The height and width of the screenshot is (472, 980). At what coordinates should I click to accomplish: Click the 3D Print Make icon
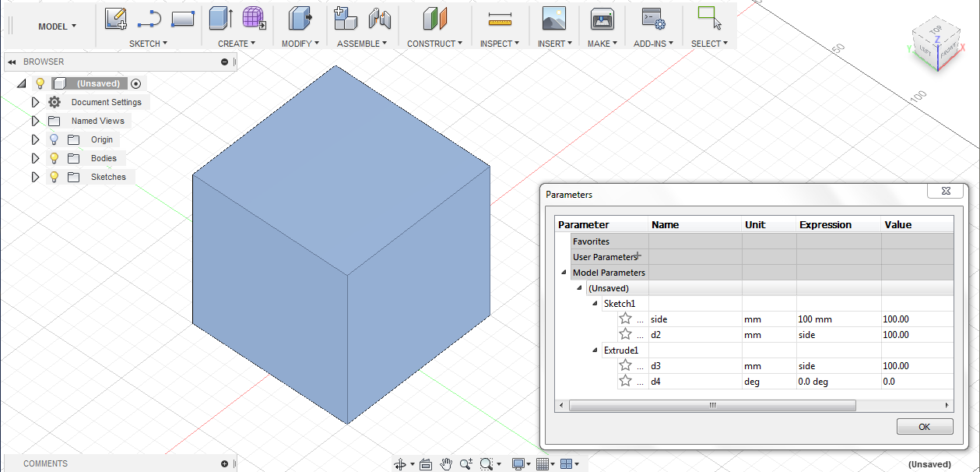point(602,19)
